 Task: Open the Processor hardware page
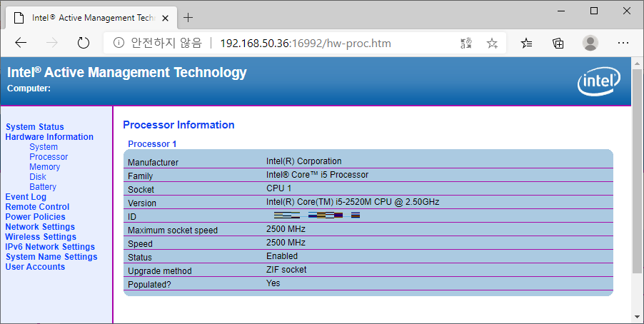point(49,157)
